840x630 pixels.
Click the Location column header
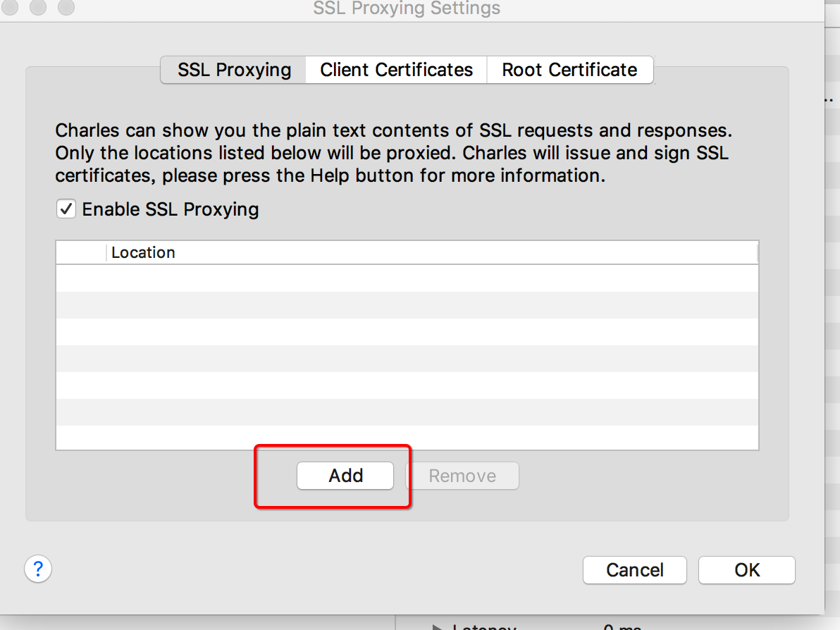point(432,252)
